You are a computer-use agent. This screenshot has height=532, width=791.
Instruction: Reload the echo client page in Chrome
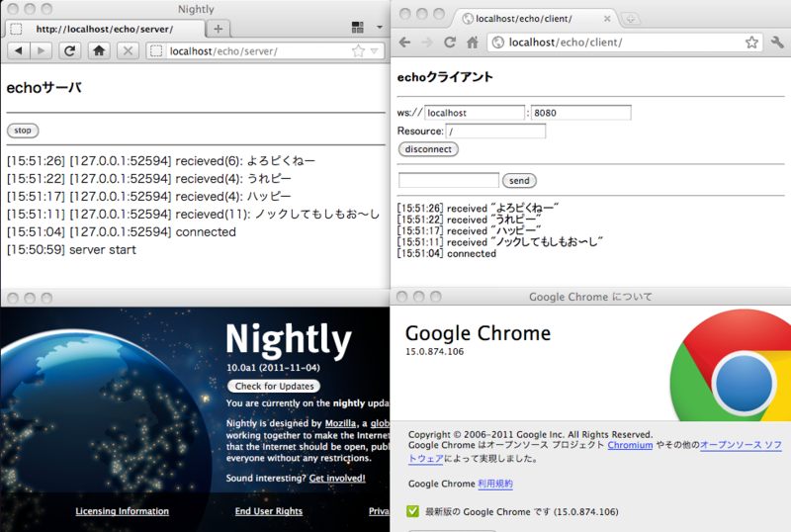tap(450, 43)
